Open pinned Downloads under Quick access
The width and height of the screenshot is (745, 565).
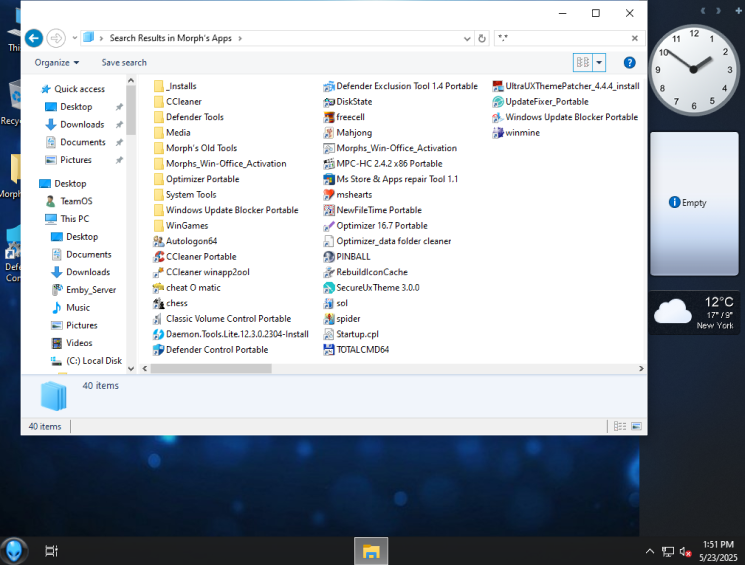pyautogui.click(x=82, y=124)
